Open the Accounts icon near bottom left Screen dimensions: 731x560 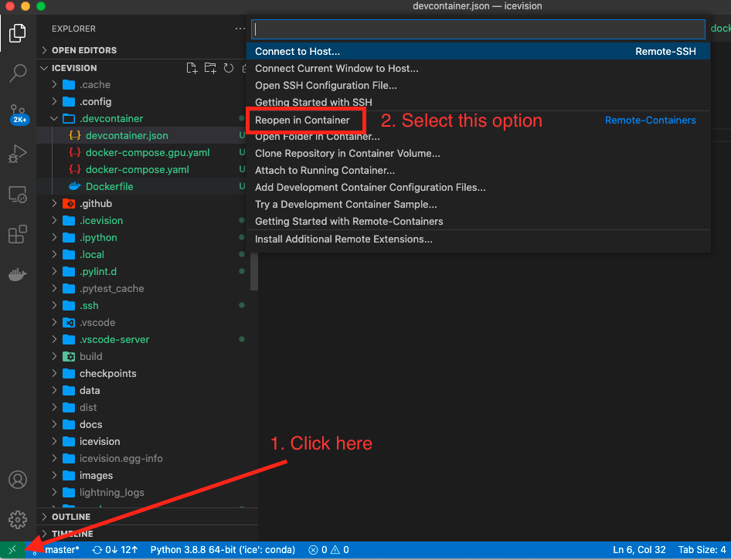(x=17, y=480)
